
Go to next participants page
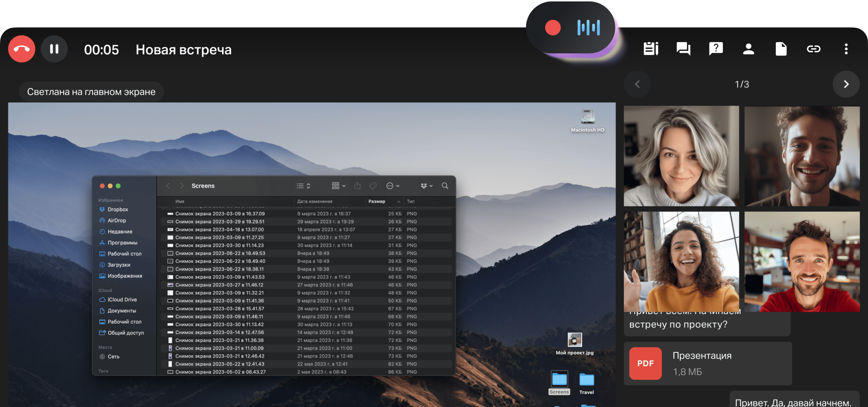pos(846,84)
